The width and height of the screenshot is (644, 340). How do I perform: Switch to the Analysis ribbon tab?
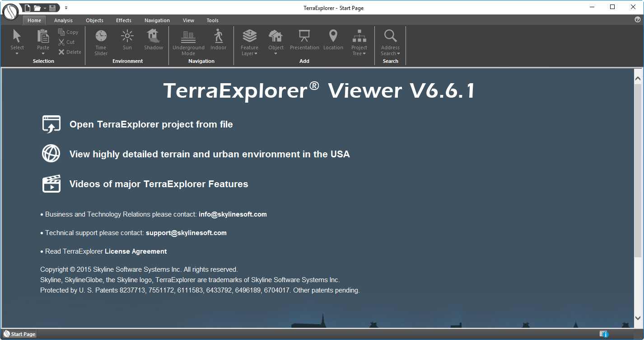tap(63, 20)
